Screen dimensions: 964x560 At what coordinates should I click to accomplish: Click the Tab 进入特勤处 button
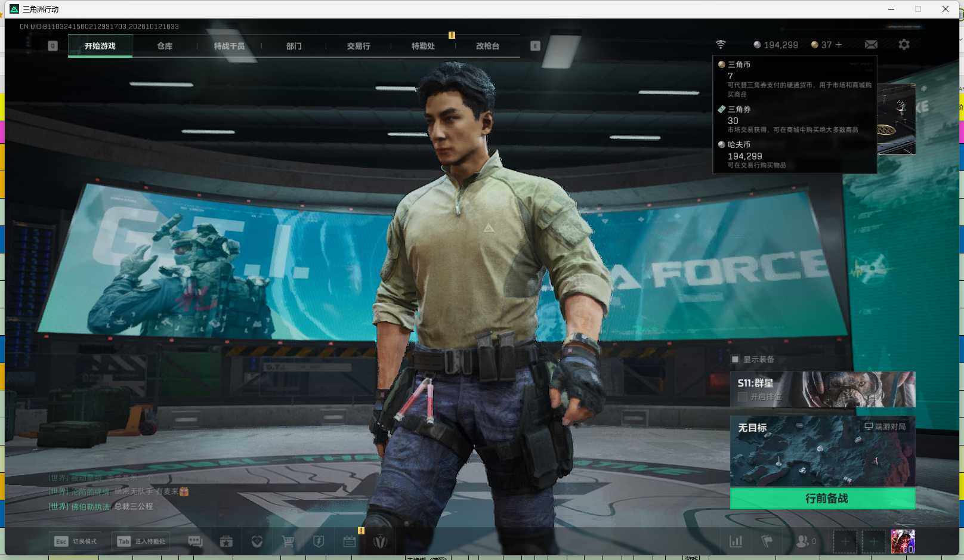[x=141, y=541]
